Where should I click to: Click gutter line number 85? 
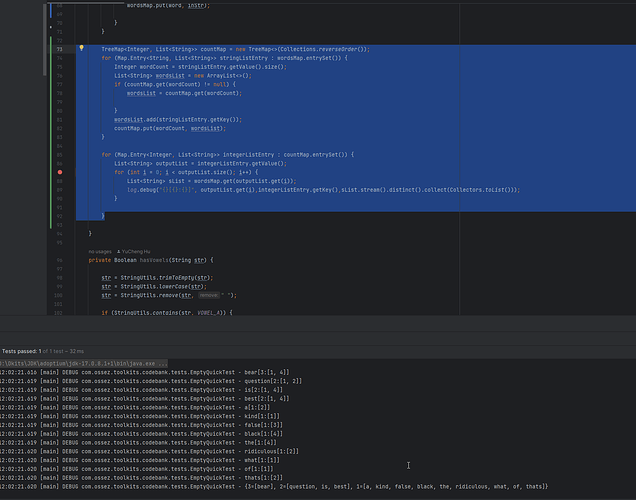(x=60, y=155)
